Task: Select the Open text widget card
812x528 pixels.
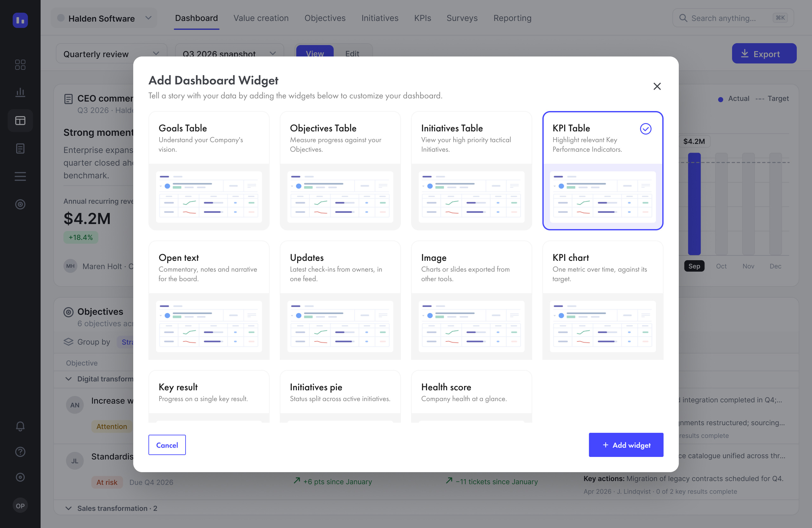Action: click(x=209, y=300)
